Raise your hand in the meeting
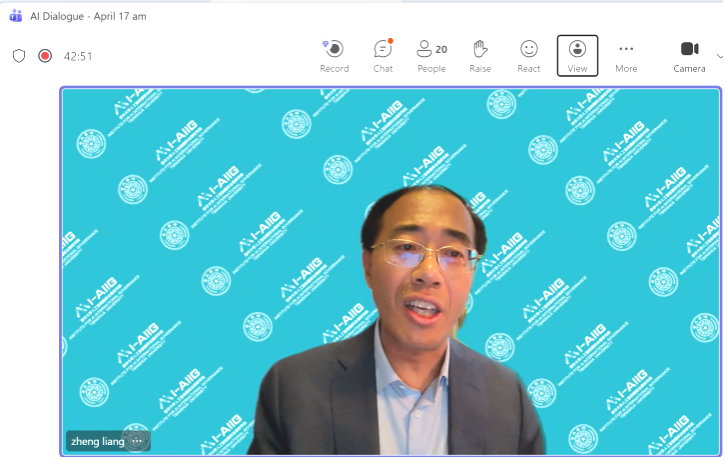The height and width of the screenshot is (461, 727). (480, 55)
